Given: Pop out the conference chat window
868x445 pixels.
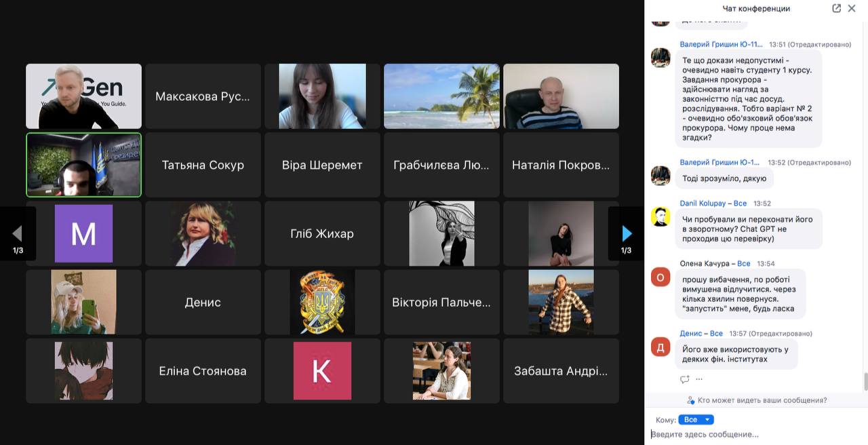Looking at the screenshot, I should pos(836,8).
